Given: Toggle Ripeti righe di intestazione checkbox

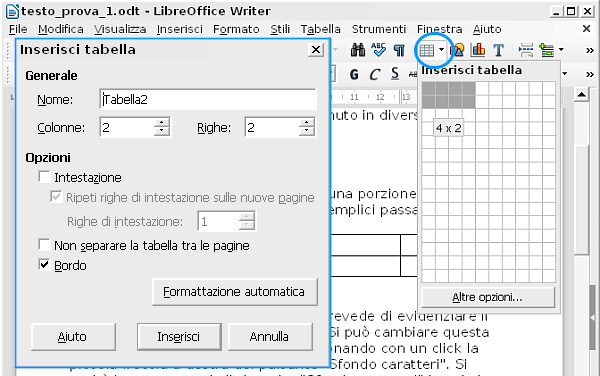Looking at the screenshot, I should coord(56,197).
